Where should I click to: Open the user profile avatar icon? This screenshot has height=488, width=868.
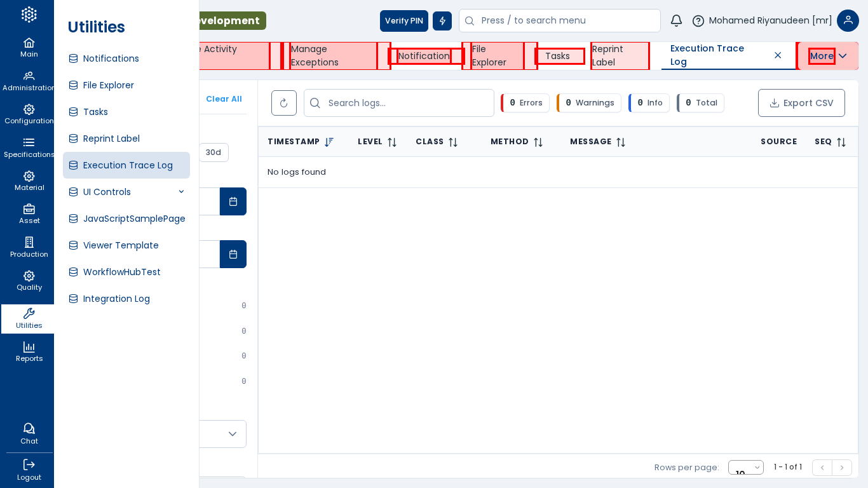point(848,21)
